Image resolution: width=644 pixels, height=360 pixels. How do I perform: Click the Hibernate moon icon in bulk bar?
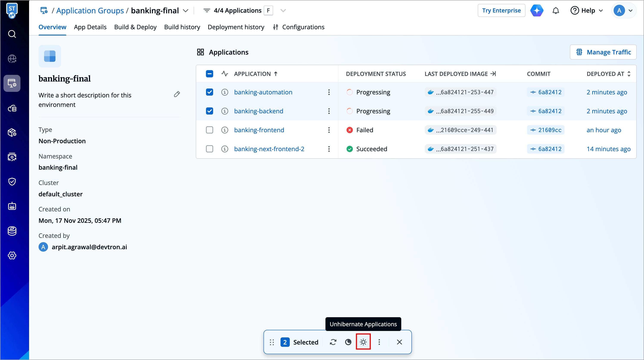[348, 342]
